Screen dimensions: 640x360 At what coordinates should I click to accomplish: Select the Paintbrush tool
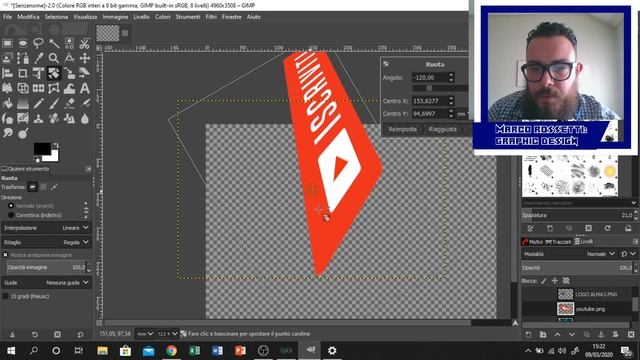[54, 103]
